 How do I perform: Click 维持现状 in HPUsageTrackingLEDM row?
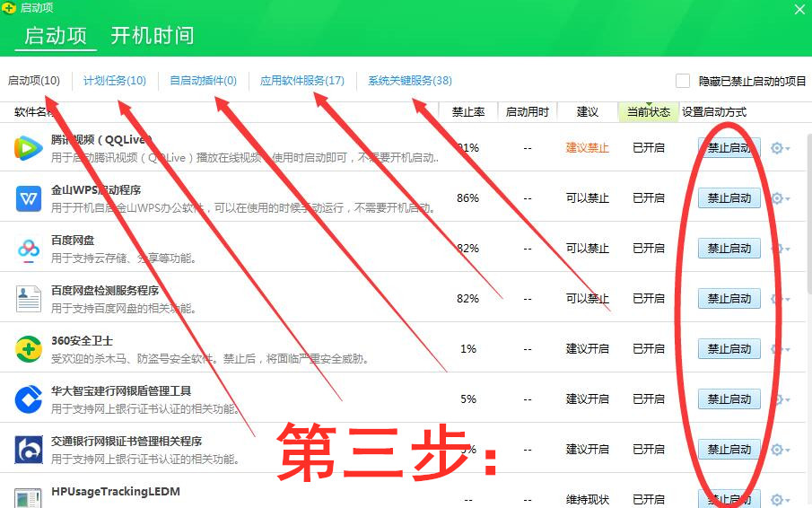pyautogui.click(x=588, y=500)
